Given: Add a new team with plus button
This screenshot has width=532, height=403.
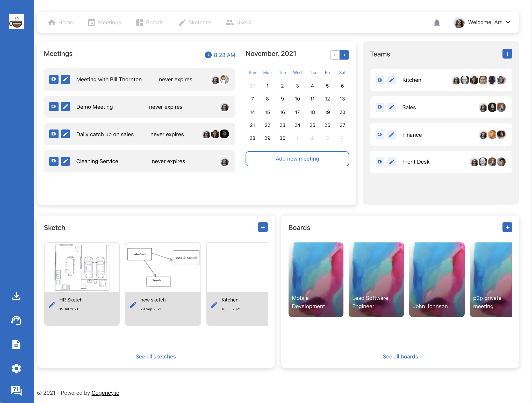Looking at the screenshot, I should click(507, 54).
